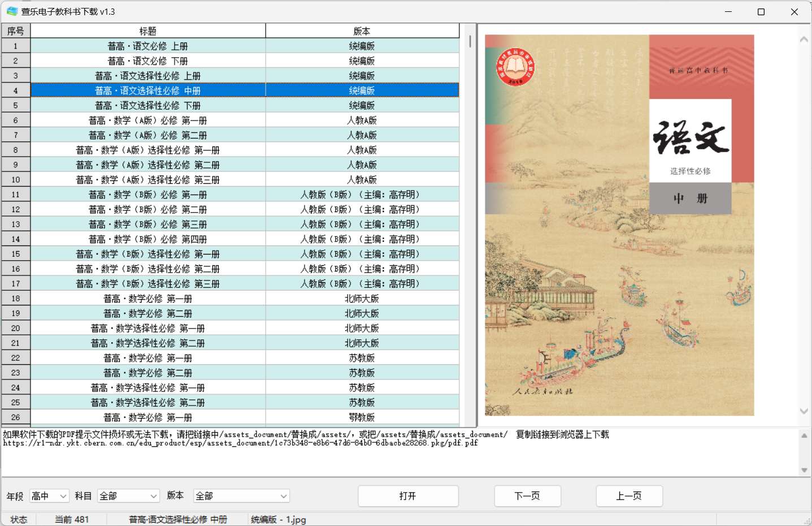Screen dimensions: 812x526
Task: Click 鄂教版 cell in row 26
Action: click(x=362, y=417)
